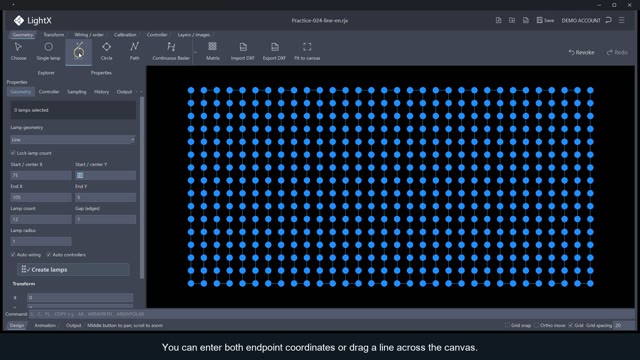640x360 pixels.
Task: Expand the toolbar overflow arrow after Continuous Bezier
Action: 196,52
